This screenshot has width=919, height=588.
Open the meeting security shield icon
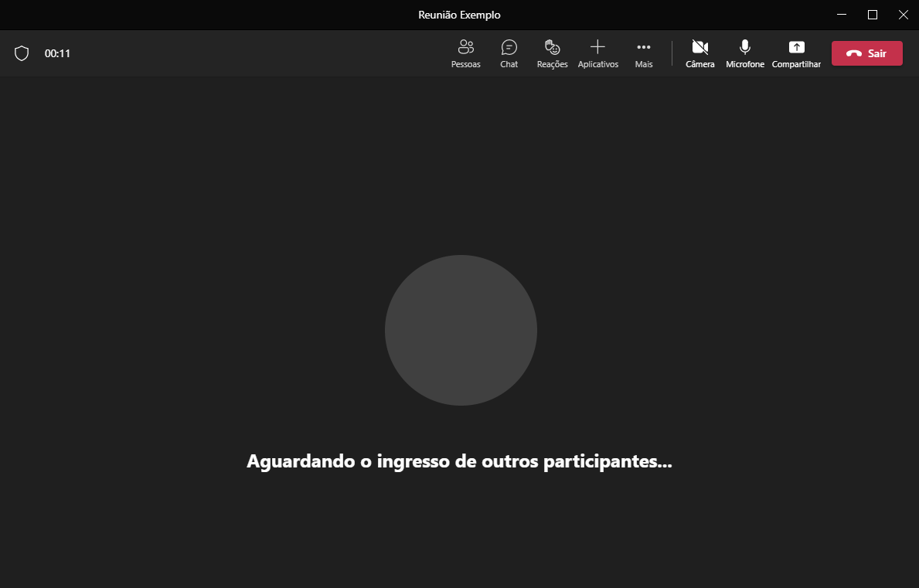tap(22, 53)
